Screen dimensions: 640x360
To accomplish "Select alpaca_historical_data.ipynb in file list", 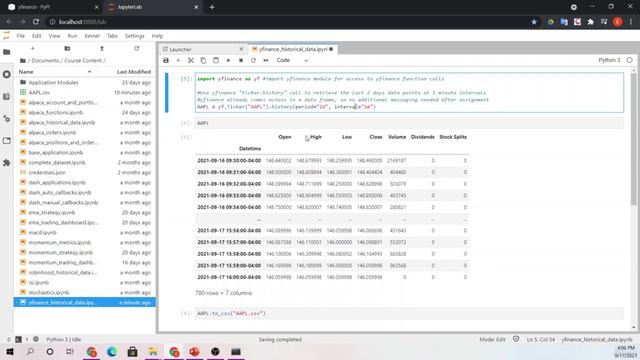I will (x=85, y=122).
